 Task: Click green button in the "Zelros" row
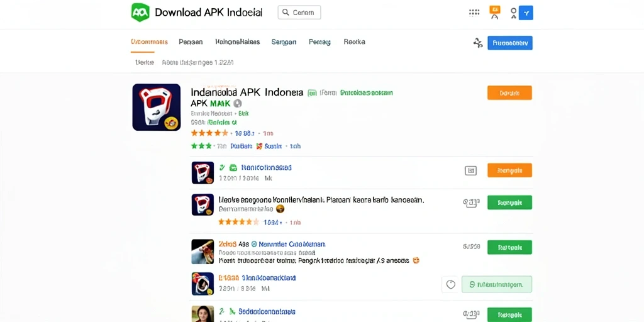pos(509,247)
